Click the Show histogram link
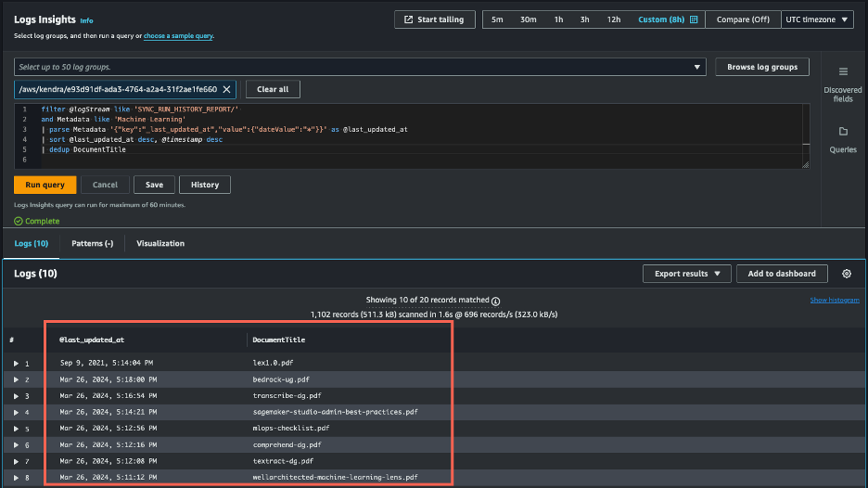 tap(834, 301)
